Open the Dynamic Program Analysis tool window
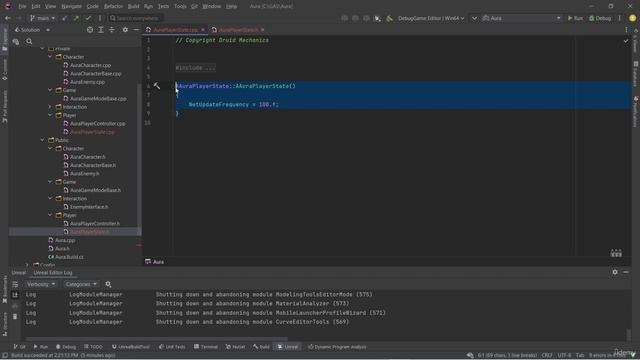 tap(337, 347)
